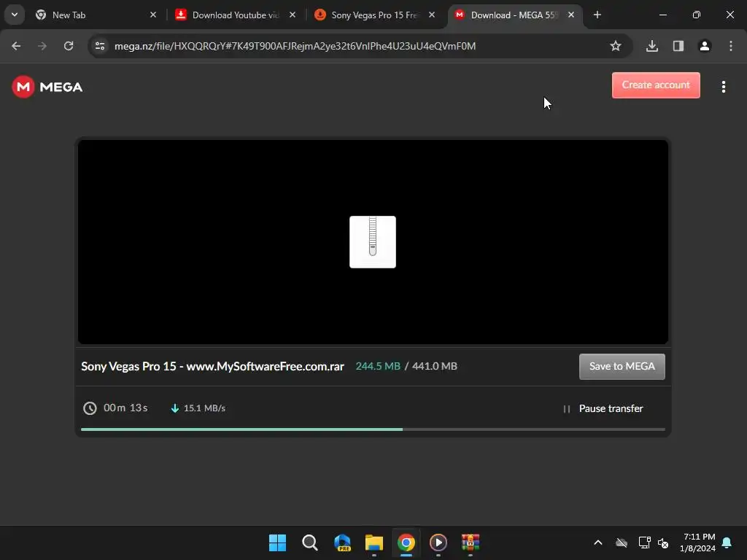Open Windows taskbar search
The width and height of the screenshot is (747, 560).
point(309,542)
